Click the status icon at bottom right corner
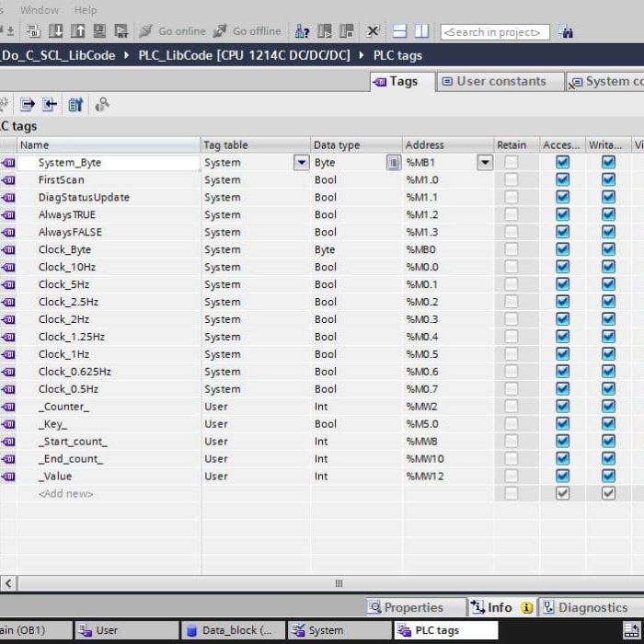644x644 pixels. pos(633,630)
